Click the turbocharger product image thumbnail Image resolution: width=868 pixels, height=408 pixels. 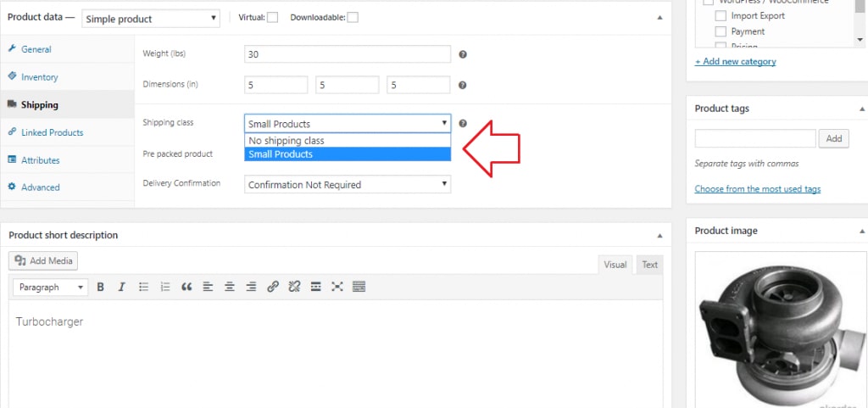pos(781,330)
